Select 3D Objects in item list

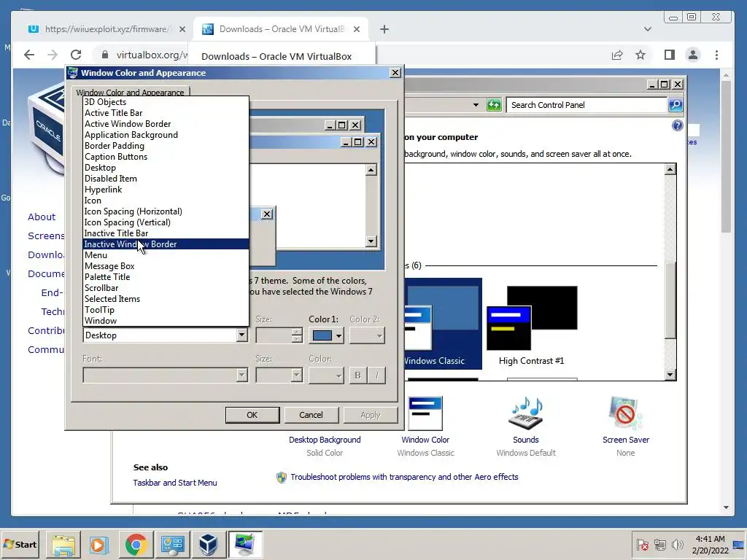166,102
